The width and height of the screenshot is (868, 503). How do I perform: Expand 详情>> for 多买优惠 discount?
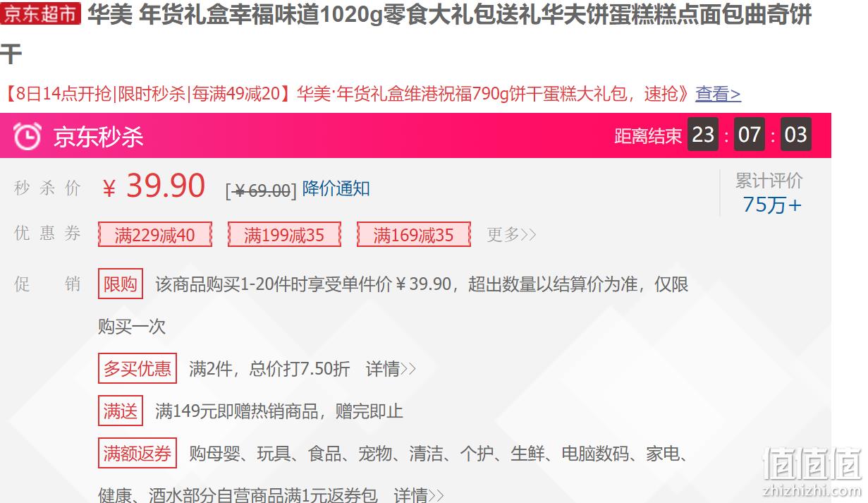(x=391, y=369)
